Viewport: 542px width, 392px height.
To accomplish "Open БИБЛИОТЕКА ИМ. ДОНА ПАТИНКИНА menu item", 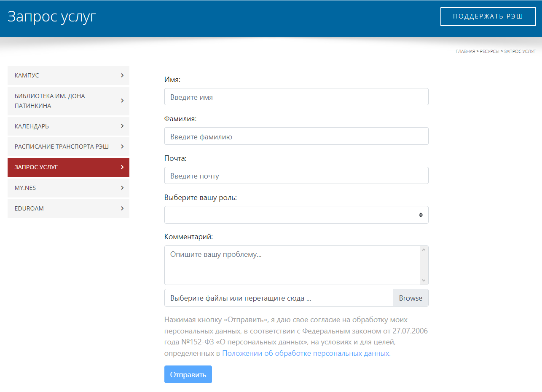I will (68, 101).
